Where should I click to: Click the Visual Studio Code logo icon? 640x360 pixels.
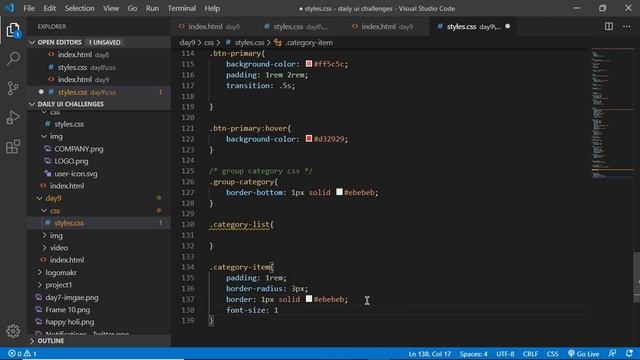[x=9, y=8]
